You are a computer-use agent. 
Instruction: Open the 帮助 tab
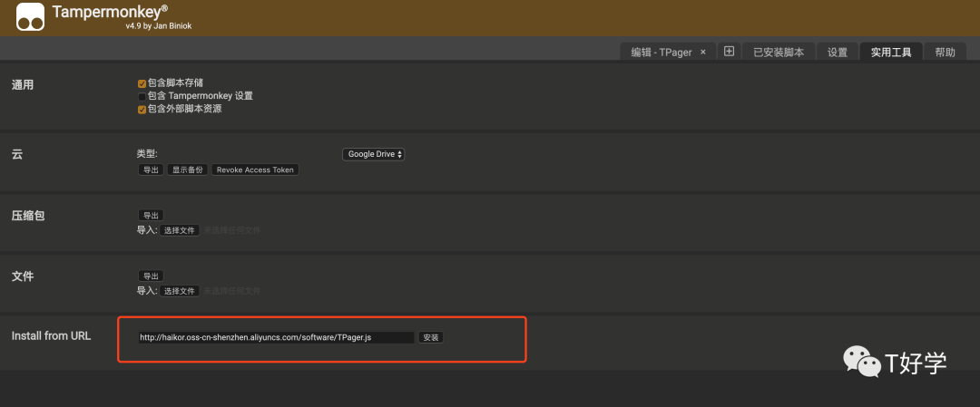945,53
